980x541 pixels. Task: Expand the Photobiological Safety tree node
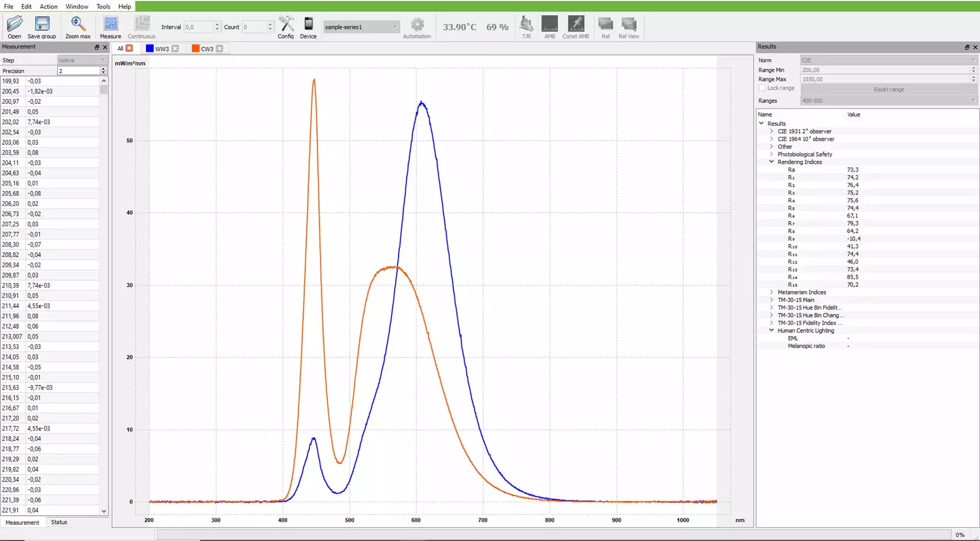[771, 154]
